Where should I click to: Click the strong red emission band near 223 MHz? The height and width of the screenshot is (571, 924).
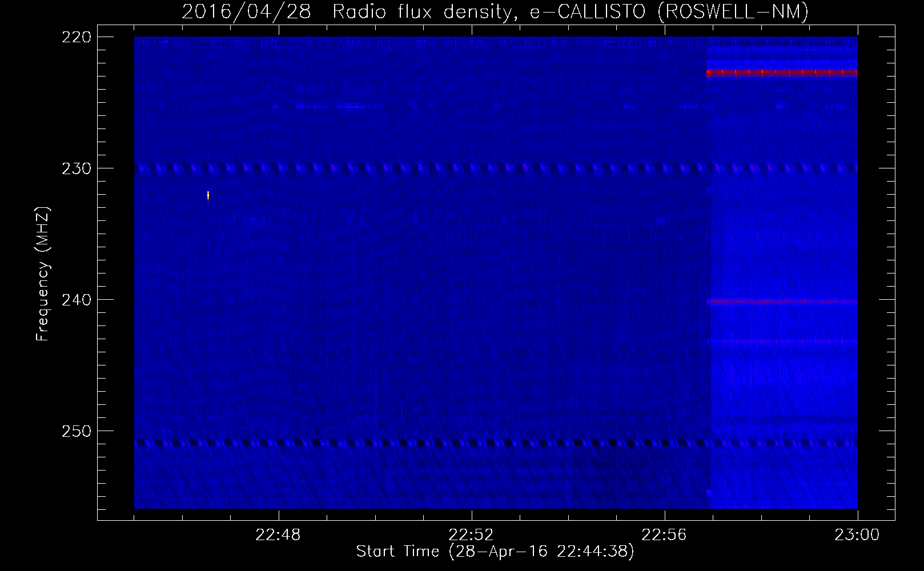click(x=782, y=73)
